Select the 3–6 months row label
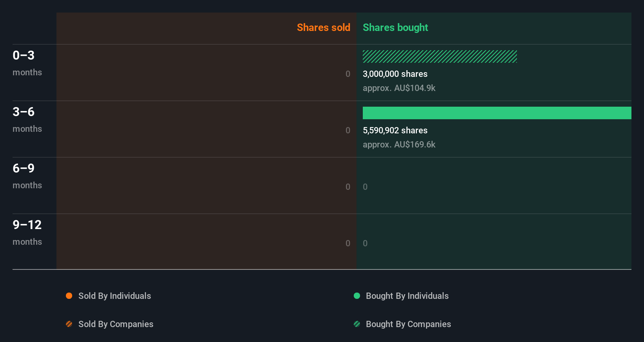Screen dimensions: 644x342 tap(27, 119)
